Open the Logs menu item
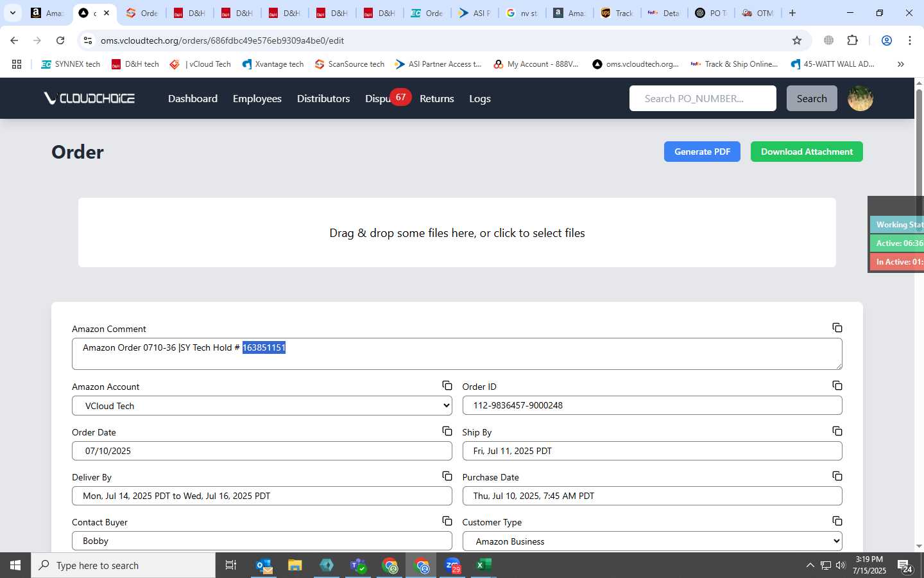 tap(480, 98)
